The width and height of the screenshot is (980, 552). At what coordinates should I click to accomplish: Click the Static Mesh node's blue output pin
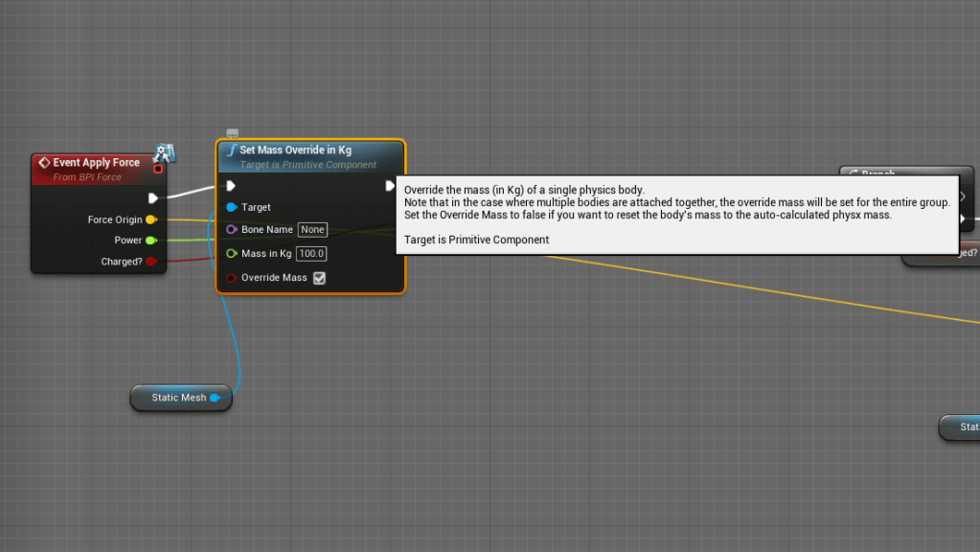[x=215, y=398]
